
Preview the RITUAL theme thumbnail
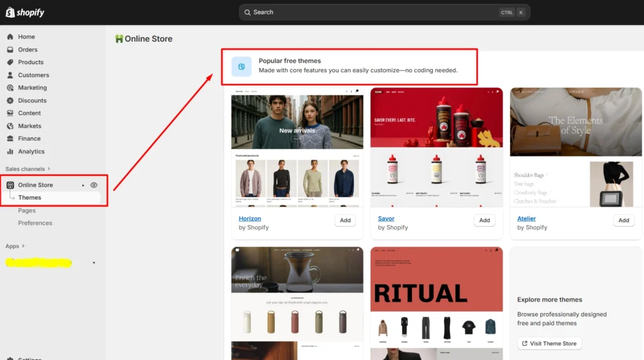click(x=436, y=303)
